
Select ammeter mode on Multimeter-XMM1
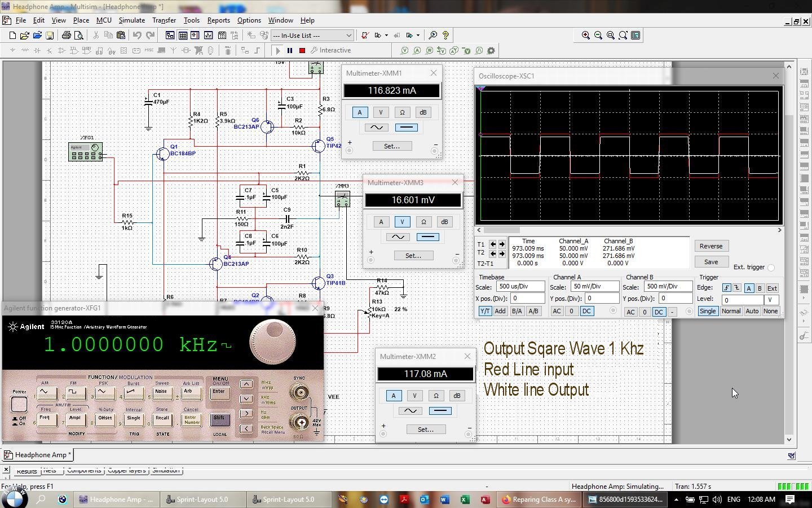pos(360,112)
